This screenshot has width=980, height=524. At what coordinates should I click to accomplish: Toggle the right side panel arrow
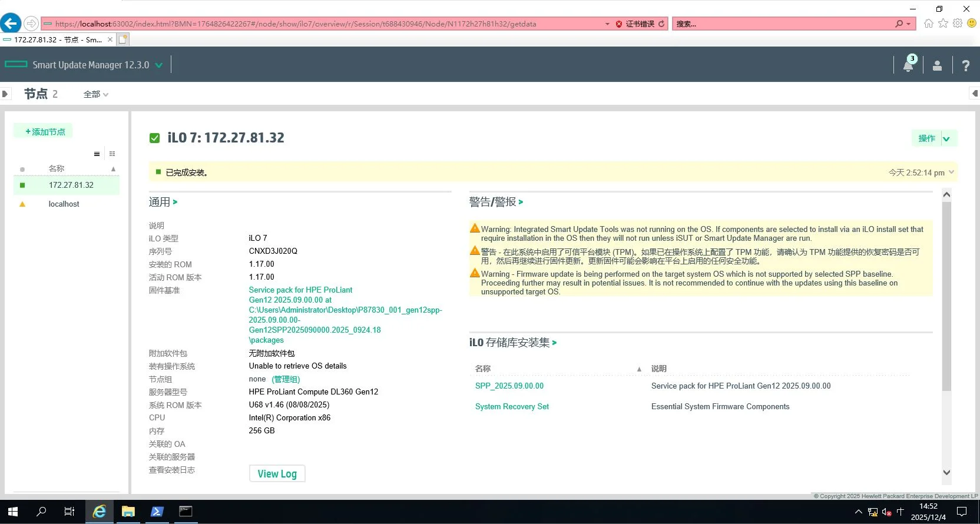click(975, 94)
